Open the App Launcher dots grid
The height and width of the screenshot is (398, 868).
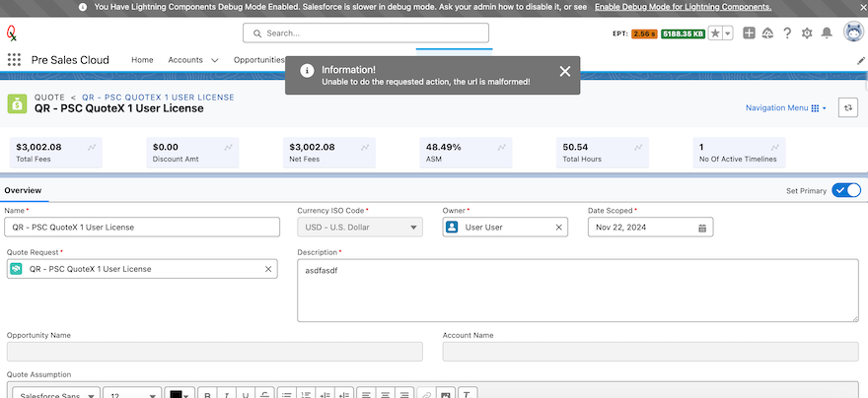[x=14, y=60]
